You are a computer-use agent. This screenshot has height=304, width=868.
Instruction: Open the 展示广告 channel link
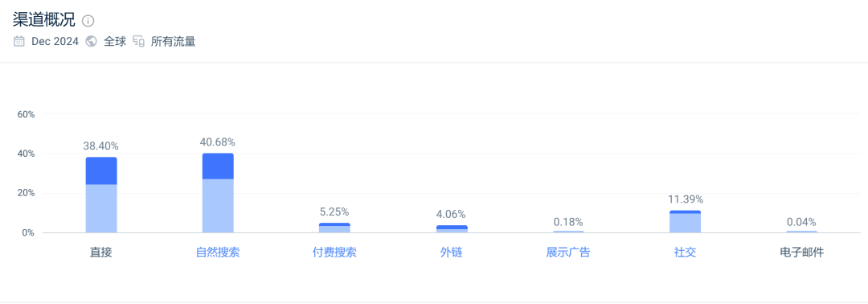coord(568,253)
